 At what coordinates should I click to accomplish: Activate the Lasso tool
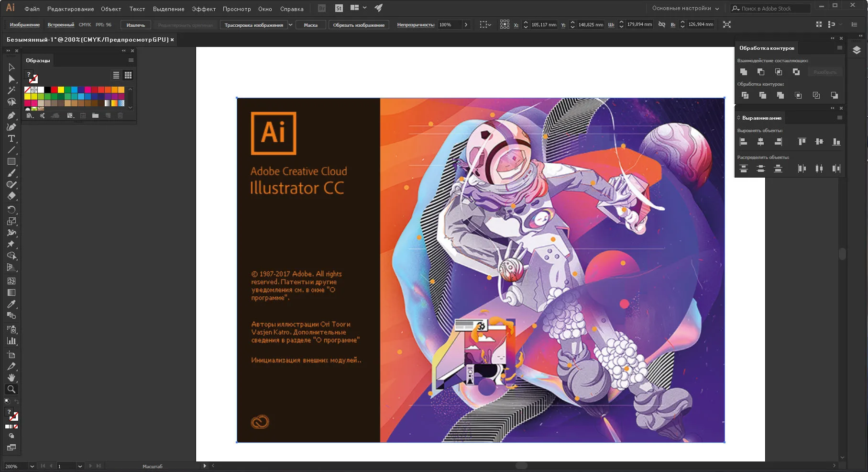pos(11,102)
